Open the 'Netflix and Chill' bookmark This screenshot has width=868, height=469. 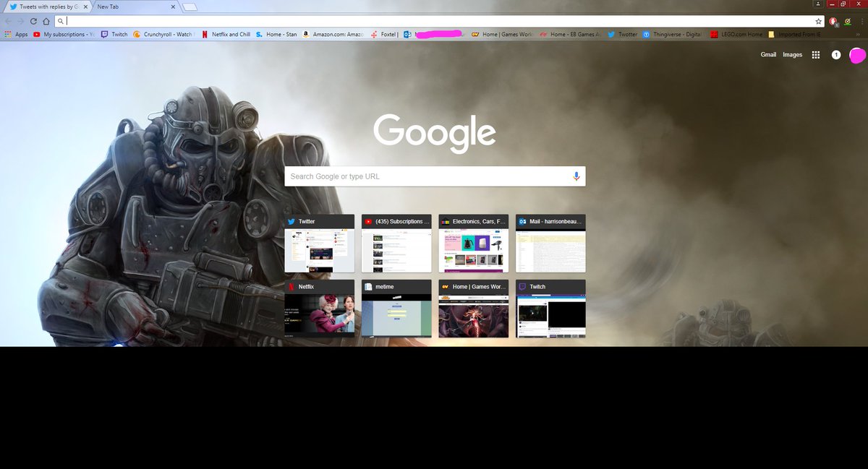(226, 34)
